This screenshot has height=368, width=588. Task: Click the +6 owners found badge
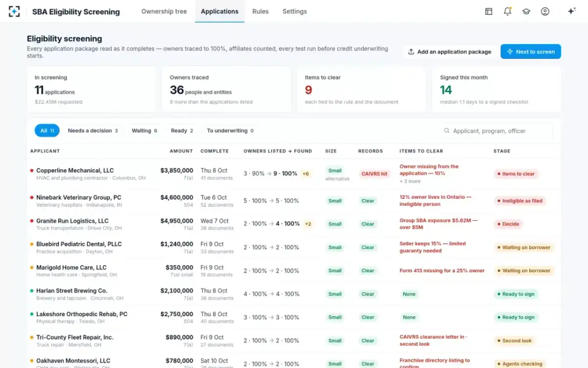point(306,174)
